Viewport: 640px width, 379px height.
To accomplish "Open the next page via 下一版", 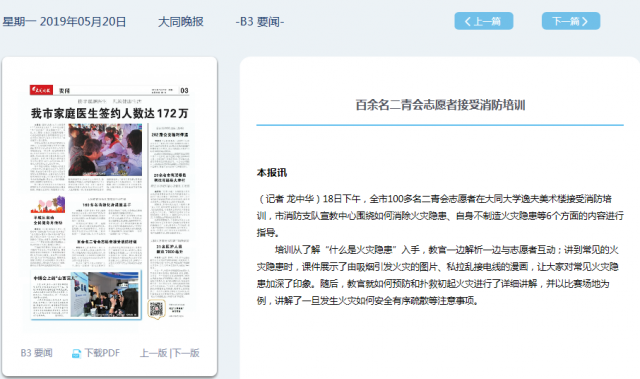I will (185, 353).
